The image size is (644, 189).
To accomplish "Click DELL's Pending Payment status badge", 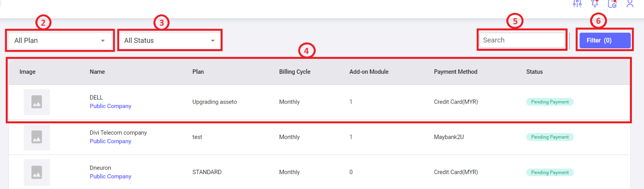I will point(550,102).
